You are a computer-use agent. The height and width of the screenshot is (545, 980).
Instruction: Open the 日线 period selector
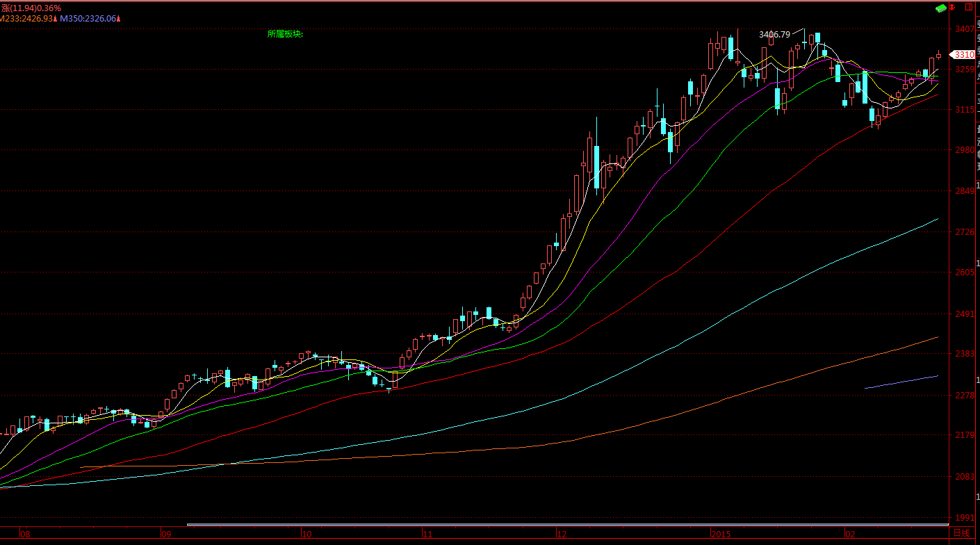point(962,533)
